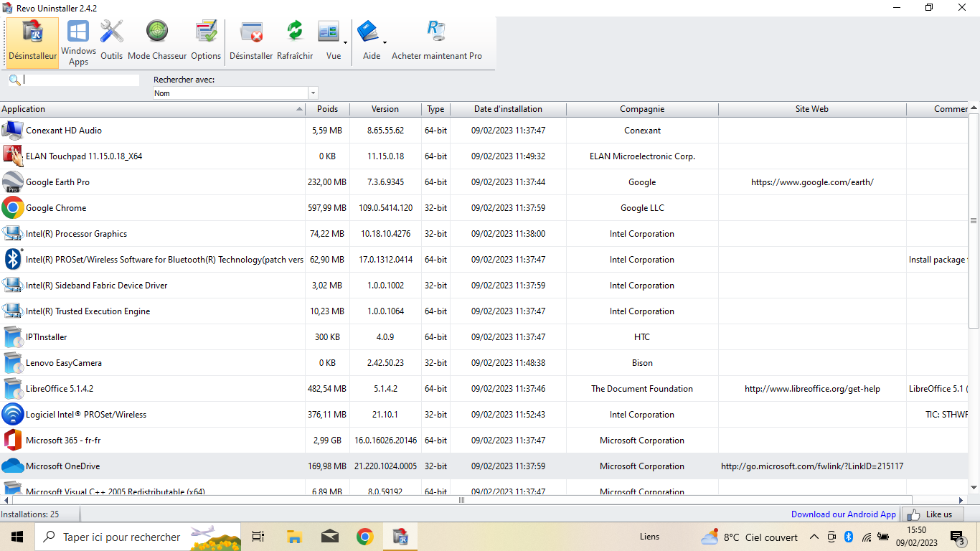Click the Conexant HD Audio icon
The width and height of the screenshot is (980, 551).
(x=12, y=131)
